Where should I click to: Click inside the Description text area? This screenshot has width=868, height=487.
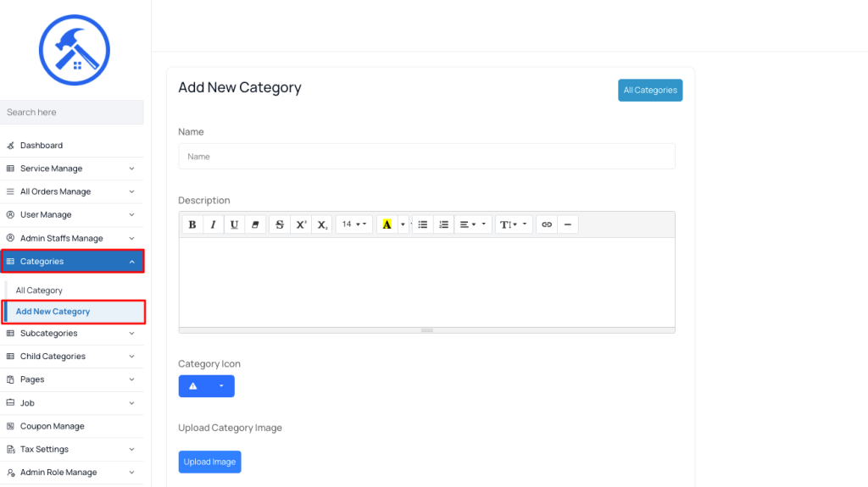(427, 282)
